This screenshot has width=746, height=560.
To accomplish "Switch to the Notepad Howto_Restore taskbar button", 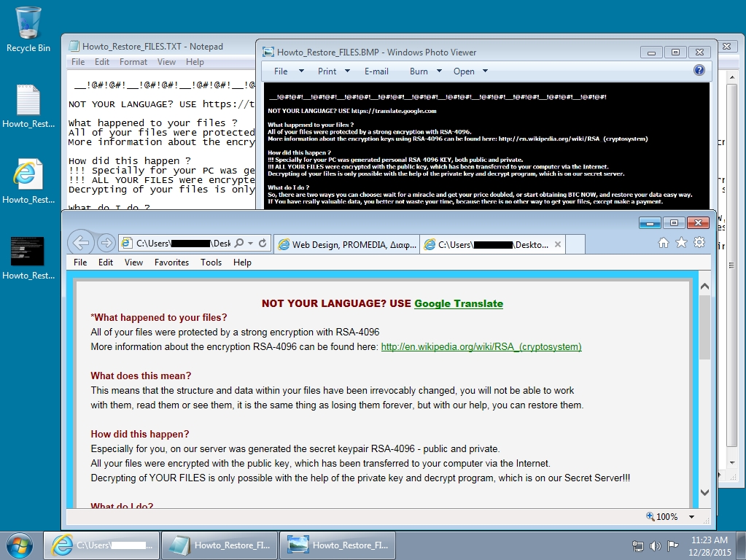I will point(218,545).
